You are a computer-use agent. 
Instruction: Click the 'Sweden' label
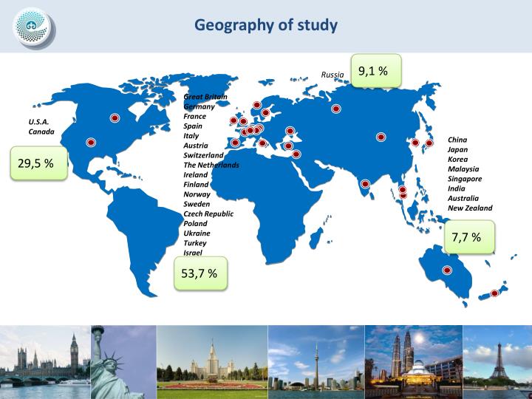tap(197, 204)
